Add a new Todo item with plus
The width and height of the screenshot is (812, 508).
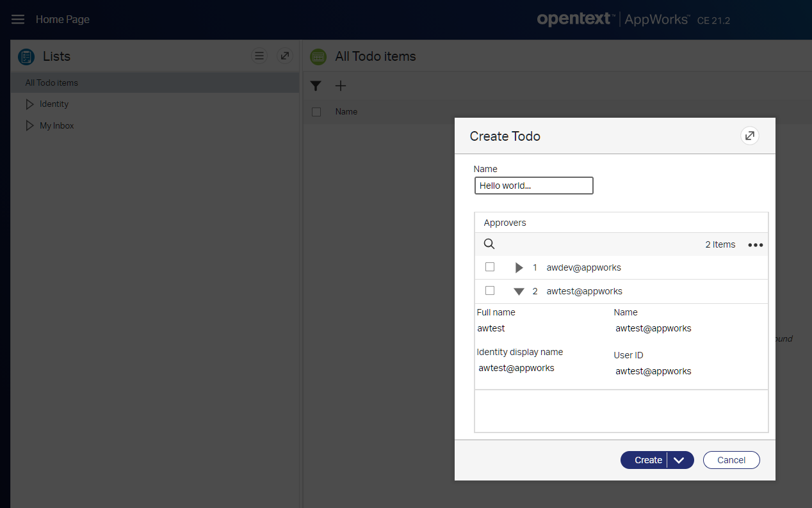[x=341, y=86]
